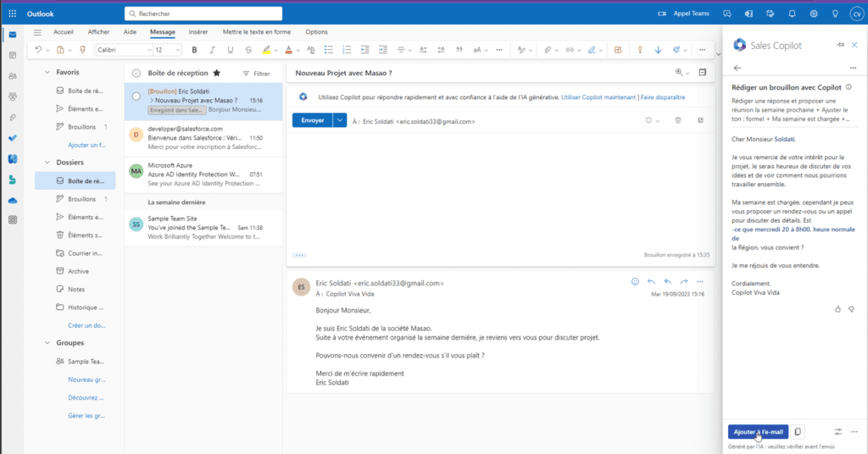Decrease the paragraph indent
The image size is (868, 454).
point(364,50)
